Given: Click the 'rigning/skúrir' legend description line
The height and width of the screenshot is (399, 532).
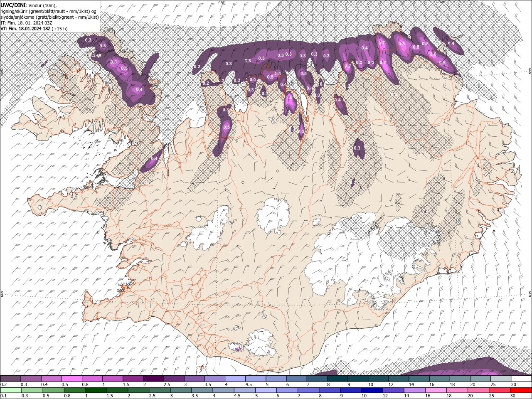Looking at the screenshot, I should pos(49,11).
